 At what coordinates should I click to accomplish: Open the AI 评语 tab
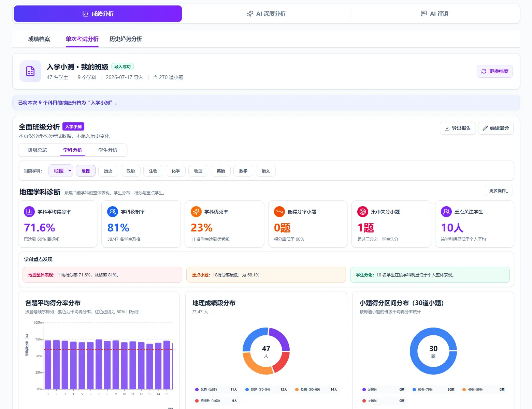pos(434,14)
